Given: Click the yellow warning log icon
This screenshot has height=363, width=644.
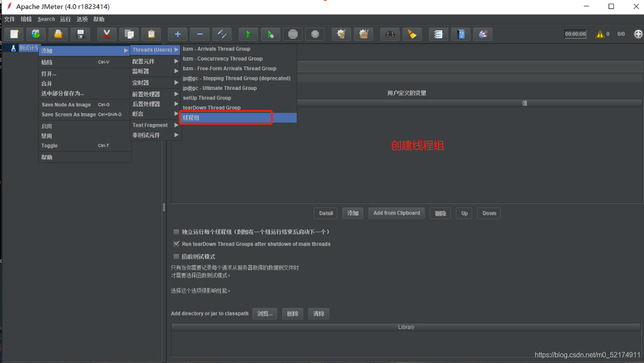Looking at the screenshot, I should pyautogui.click(x=600, y=34).
